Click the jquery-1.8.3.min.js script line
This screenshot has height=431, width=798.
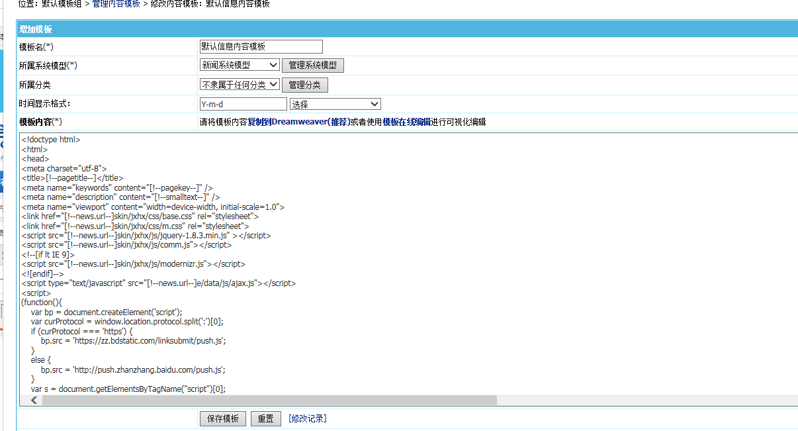click(x=147, y=236)
